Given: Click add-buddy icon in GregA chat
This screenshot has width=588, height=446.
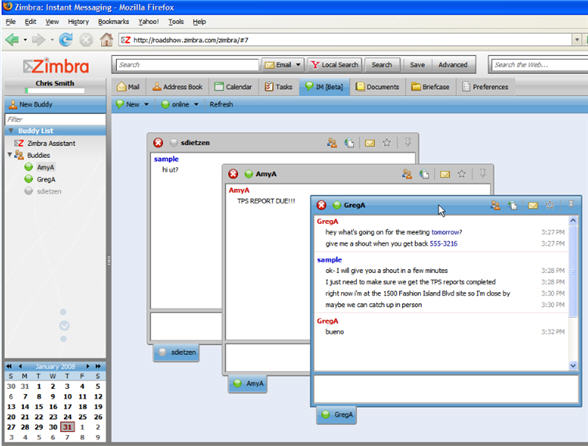Looking at the screenshot, I should pos(495,205).
